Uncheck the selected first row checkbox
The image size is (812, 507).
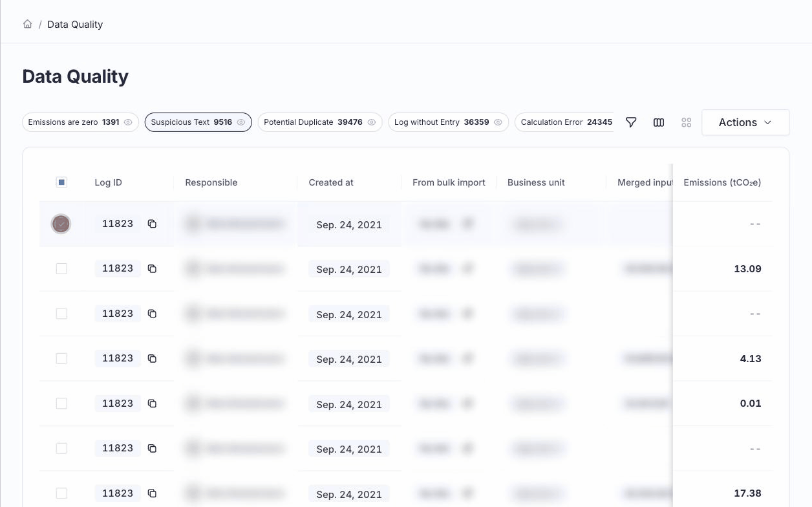[61, 224]
